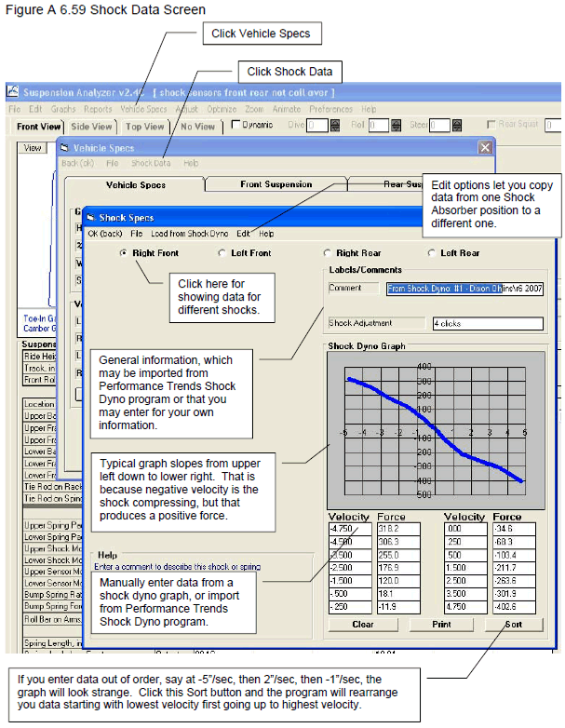Open the Optimize menu
The image size is (565, 728).
pos(222,109)
